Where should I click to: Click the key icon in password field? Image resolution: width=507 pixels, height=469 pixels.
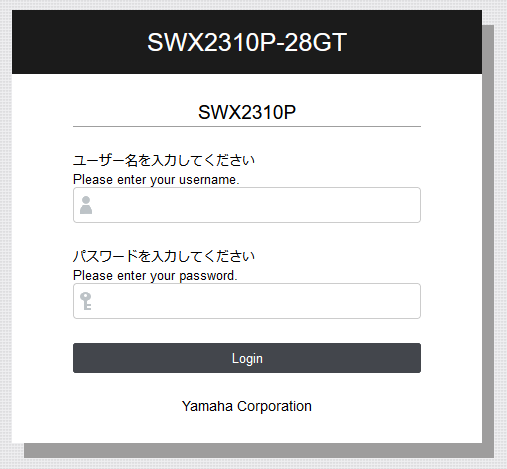[86, 301]
